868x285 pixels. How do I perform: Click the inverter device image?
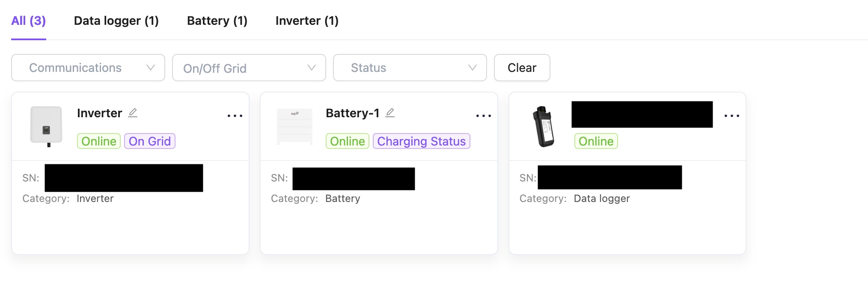(x=46, y=126)
